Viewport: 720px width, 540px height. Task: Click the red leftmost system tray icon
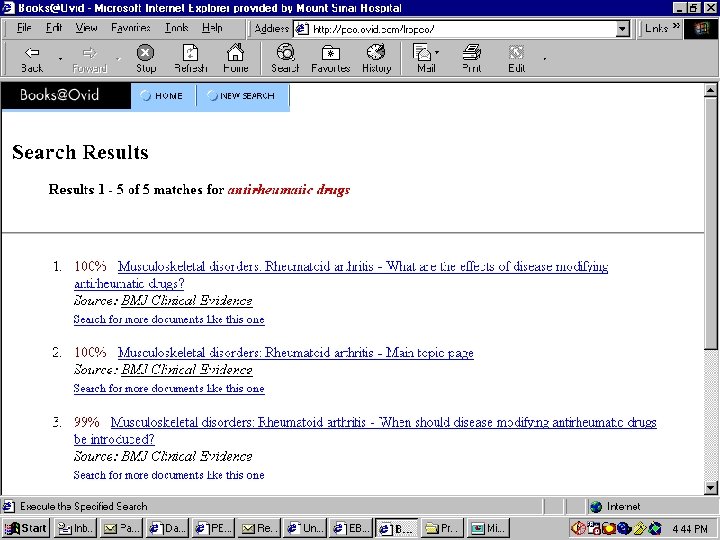pos(578,529)
